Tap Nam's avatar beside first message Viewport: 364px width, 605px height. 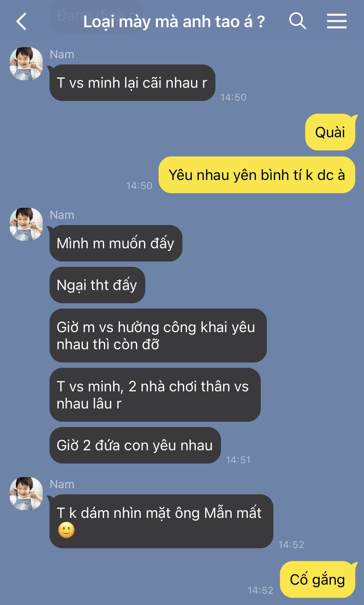pyautogui.click(x=26, y=64)
